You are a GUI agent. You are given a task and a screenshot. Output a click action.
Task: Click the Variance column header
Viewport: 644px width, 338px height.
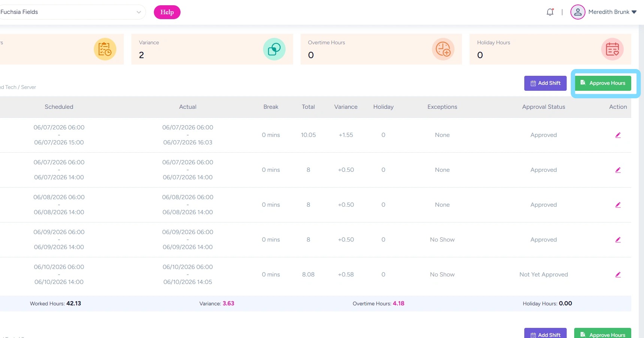click(x=346, y=107)
